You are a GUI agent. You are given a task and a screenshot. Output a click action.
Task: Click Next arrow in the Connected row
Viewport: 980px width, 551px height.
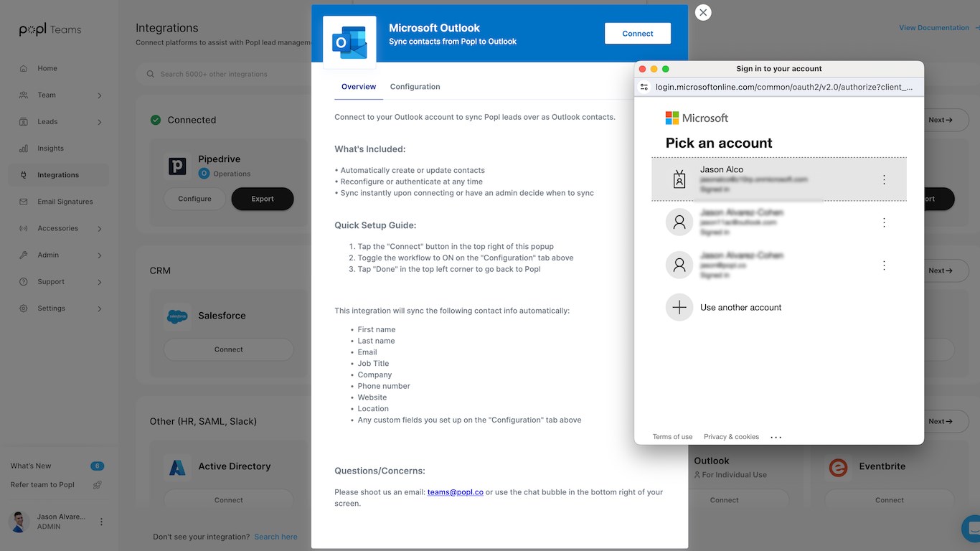(940, 120)
